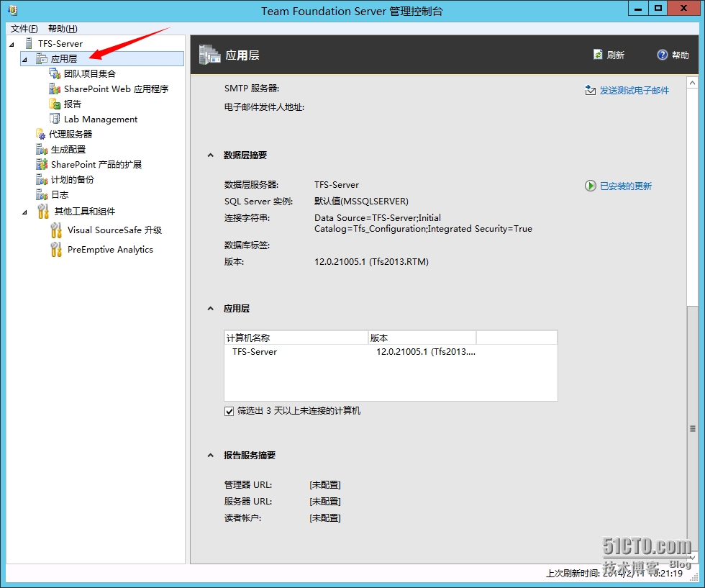Click the 版本 column header
This screenshot has width=705, height=588.
(x=422, y=338)
